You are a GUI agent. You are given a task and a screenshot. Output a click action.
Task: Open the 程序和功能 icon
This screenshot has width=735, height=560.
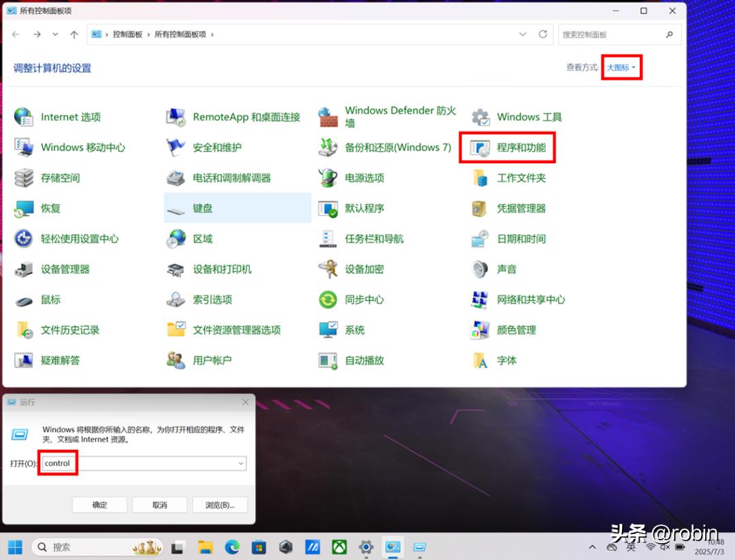pyautogui.click(x=480, y=148)
